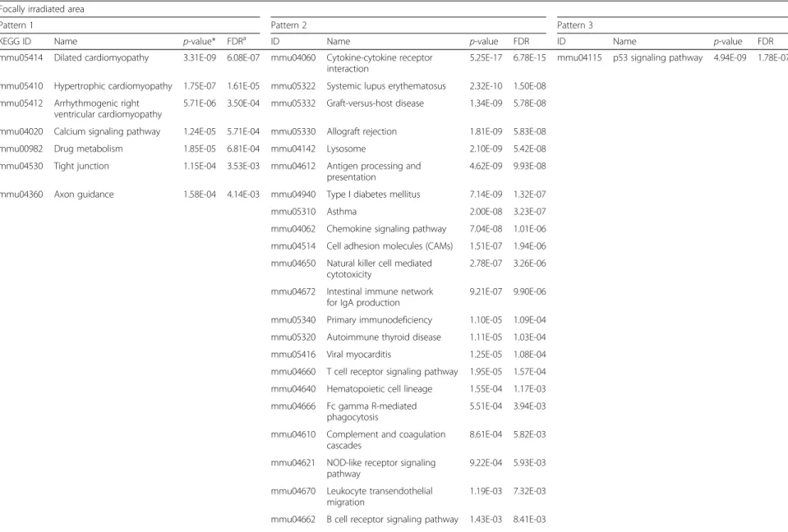Click 'Cell adhesion molecules (CAMs)' entry

(x=390, y=246)
